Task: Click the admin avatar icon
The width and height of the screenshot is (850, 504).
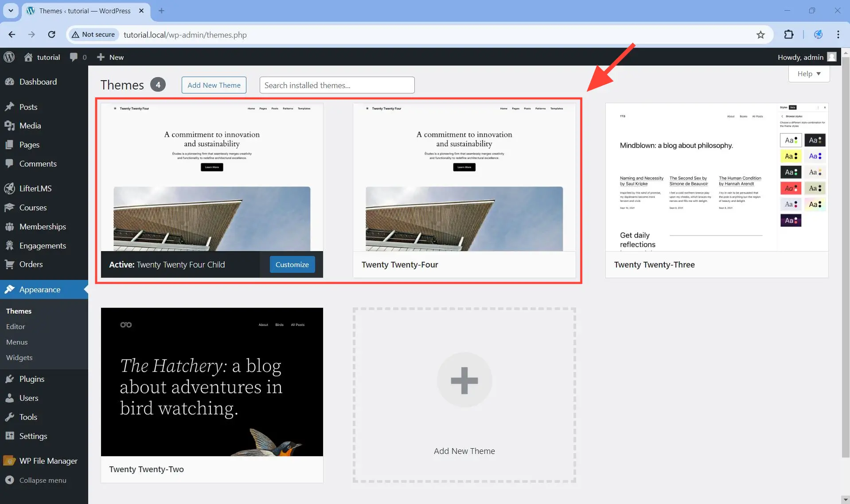Action: (832, 57)
